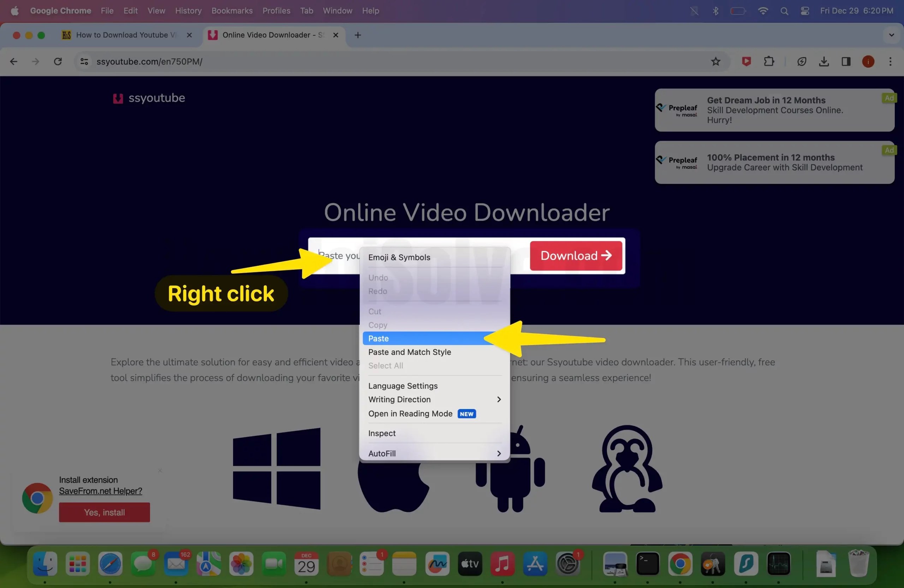Open the side panel icon
This screenshot has width=904, height=588.
(846, 61)
